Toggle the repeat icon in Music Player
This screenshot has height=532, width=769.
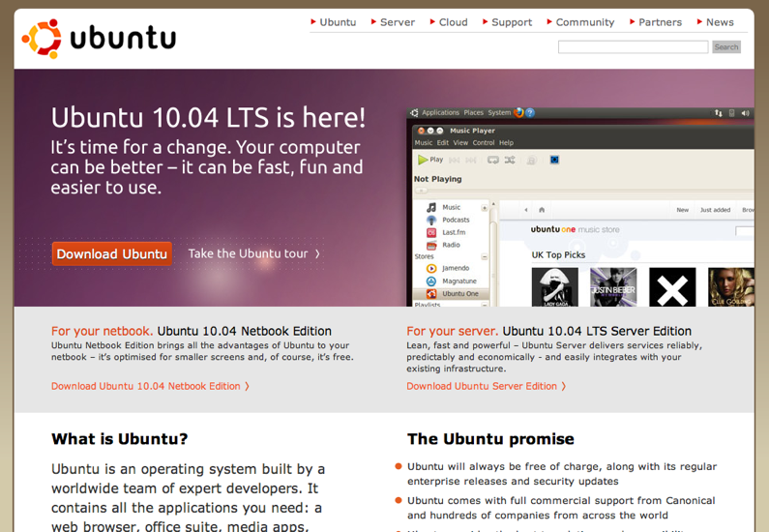[x=493, y=161]
